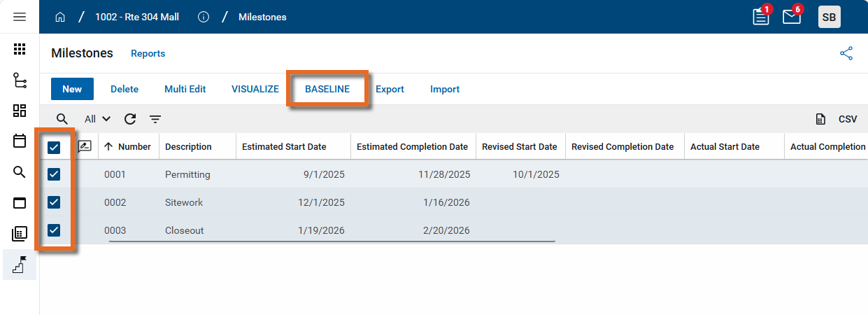Uncheck the Closeout milestone row

coord(54,230)
